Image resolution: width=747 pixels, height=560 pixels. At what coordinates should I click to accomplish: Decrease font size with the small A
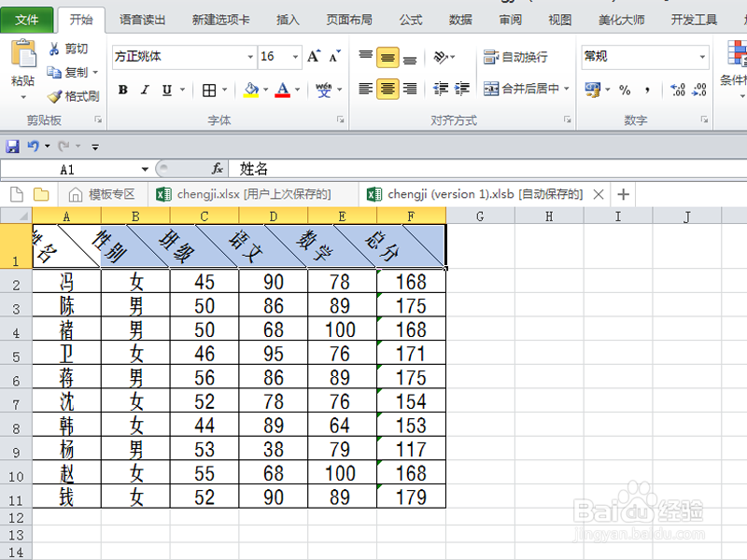pos(335,56)
